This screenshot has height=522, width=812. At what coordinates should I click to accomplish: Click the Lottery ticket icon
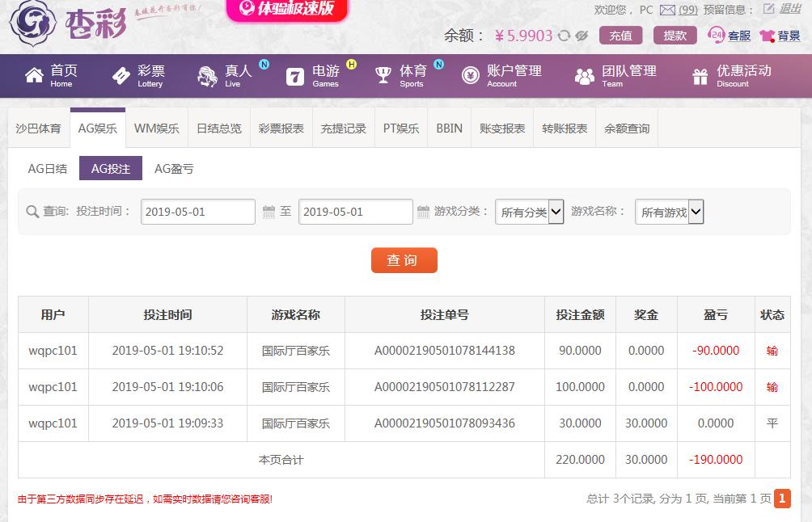coord(121,75)
